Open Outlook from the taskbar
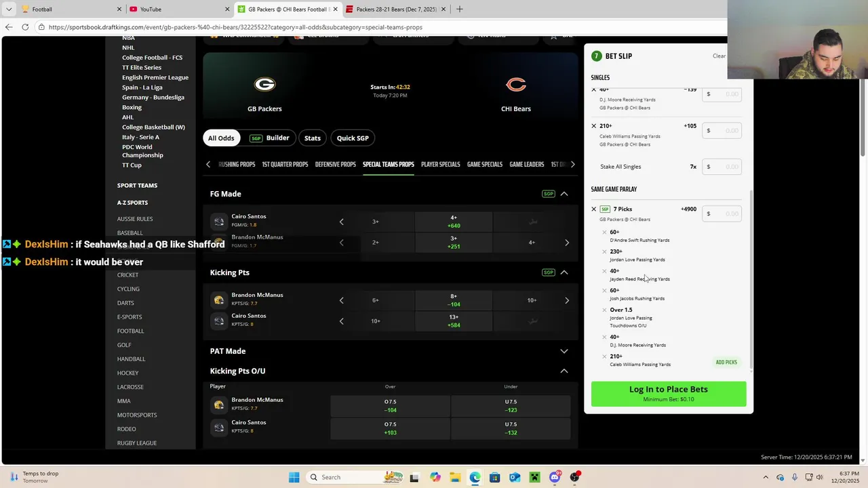This screenshot has width=868, height=488. 515,477
